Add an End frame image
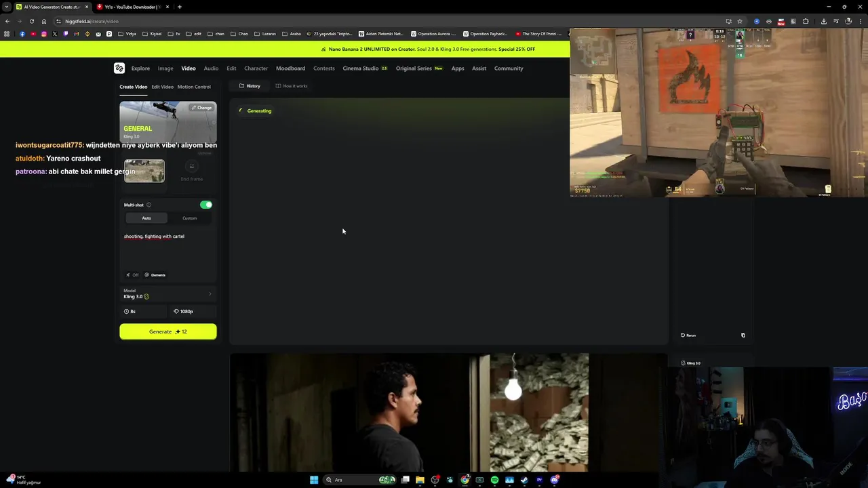Image resolution: width=868 pixels, height=488 pixels. pyautogui.click(x=191, y=171)
